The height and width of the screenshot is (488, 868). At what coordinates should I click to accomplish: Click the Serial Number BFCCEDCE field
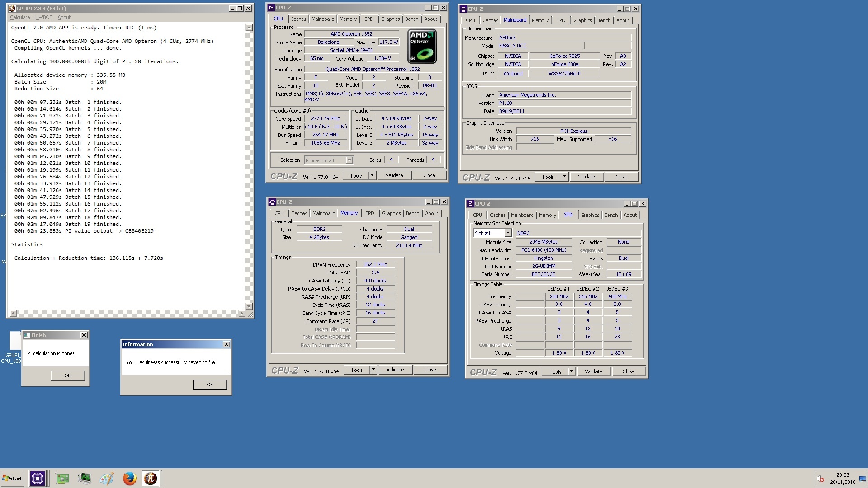[543, 274]
